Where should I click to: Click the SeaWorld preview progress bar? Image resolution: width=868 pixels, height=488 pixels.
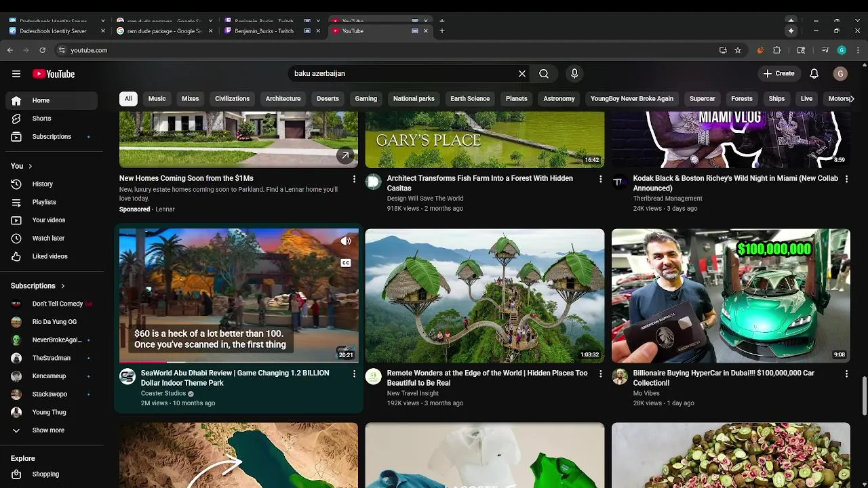pos(239,363)
